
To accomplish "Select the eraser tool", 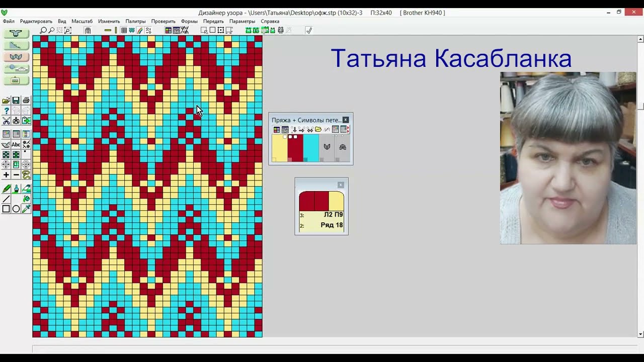I will click(x=26, y=189).
